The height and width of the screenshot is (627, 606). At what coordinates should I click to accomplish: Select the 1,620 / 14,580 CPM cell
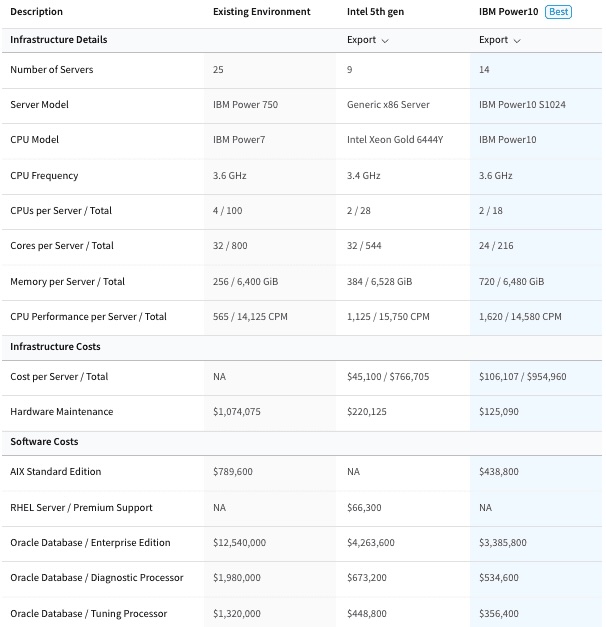pyautogui.click(x=520, y=317)
